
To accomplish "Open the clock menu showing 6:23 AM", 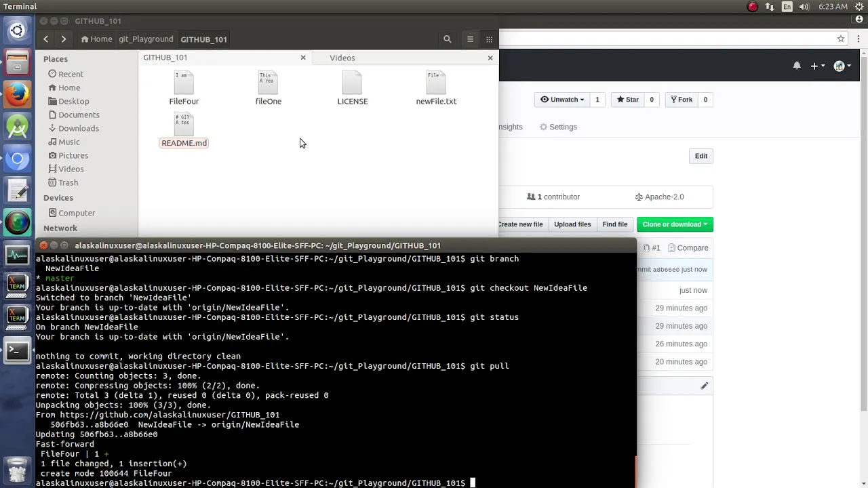I will (x=833, y=7).
